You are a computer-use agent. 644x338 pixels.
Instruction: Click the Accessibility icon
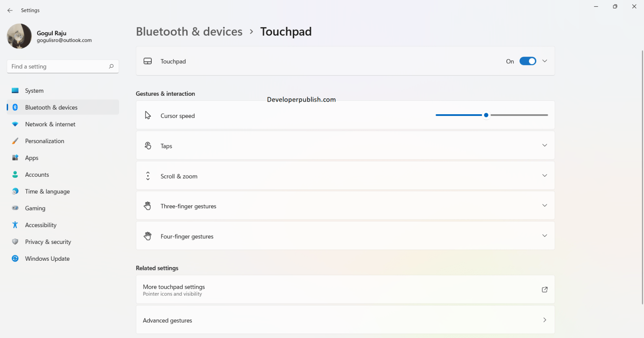[15, 225]
